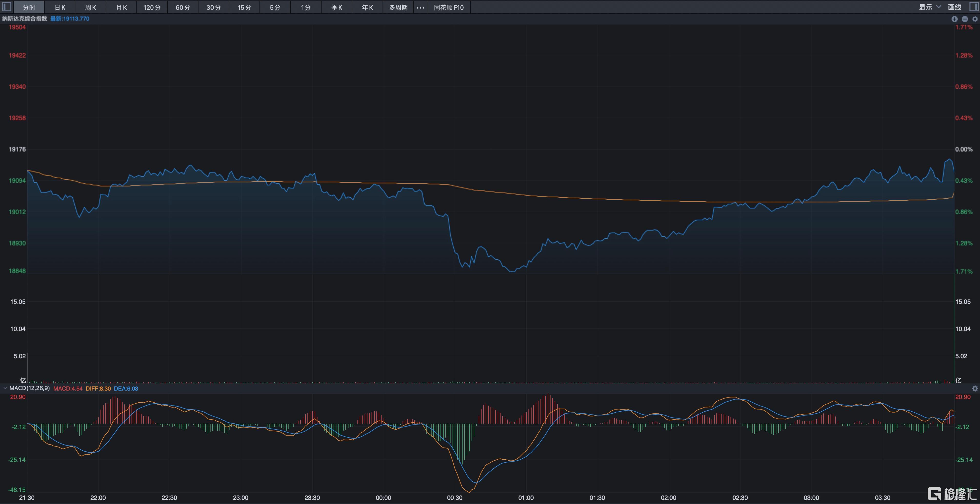Select the 15分 period tab
980x504 pixels.
245,8
